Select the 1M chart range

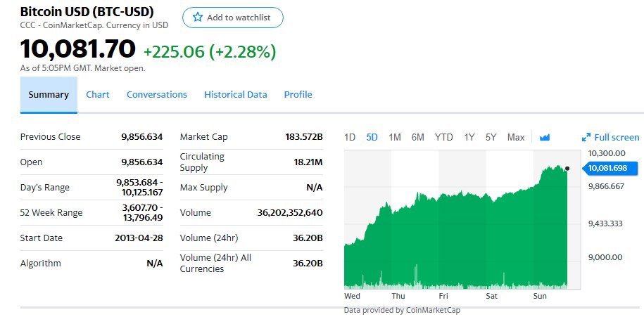click(395, 137)
